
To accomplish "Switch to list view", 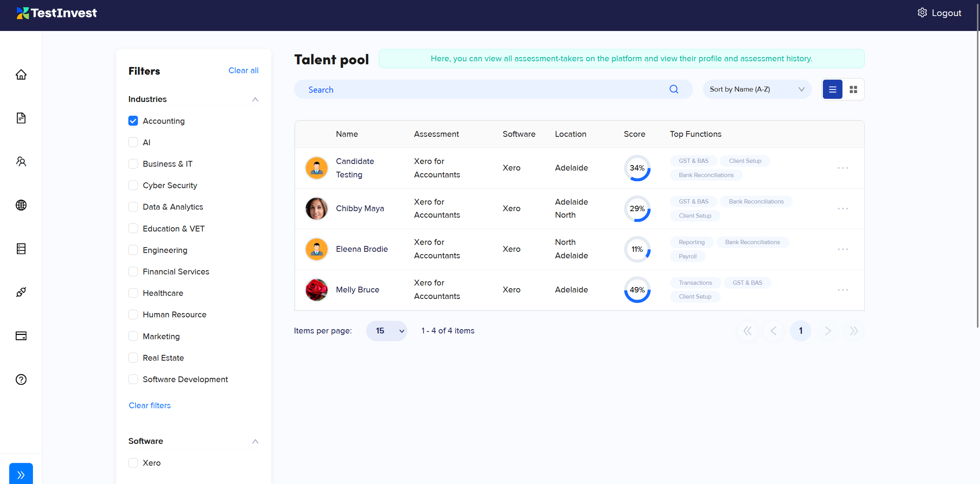I will [833, 89].
